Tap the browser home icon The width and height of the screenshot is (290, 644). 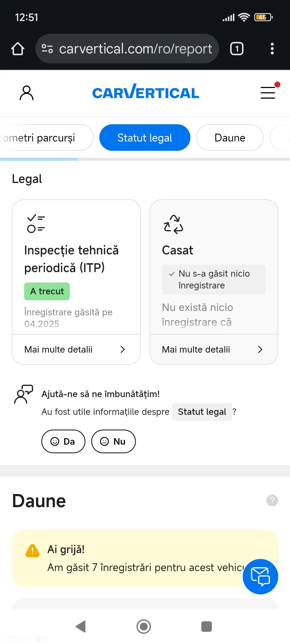(18, 49)
